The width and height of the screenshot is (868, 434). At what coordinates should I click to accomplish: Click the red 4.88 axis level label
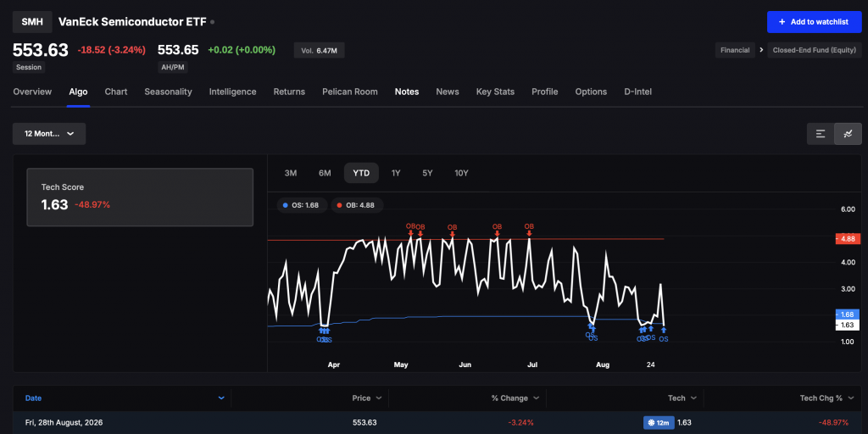(849, 239)
